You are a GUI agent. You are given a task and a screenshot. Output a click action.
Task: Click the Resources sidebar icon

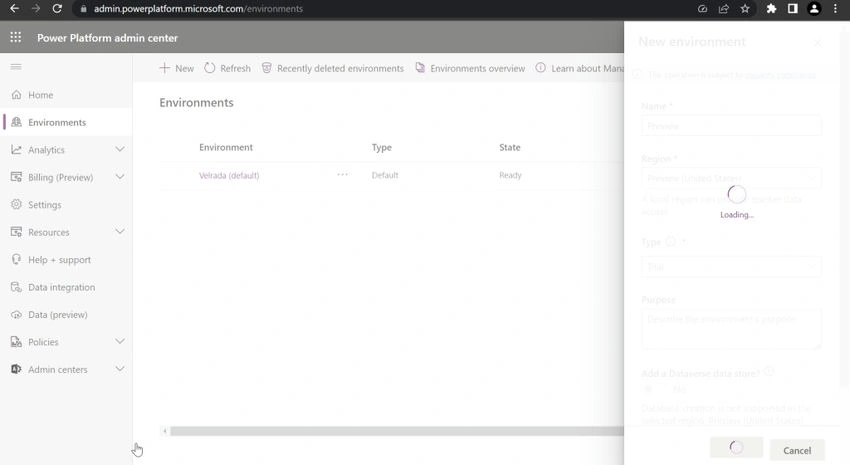coord(16,232)
